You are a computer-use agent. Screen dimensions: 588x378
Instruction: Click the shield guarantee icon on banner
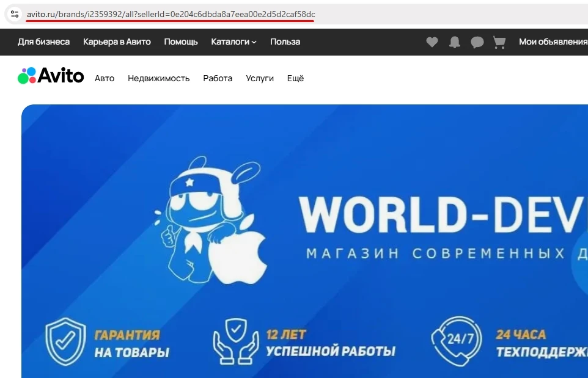pyautogui.click(x=65, y=341)
